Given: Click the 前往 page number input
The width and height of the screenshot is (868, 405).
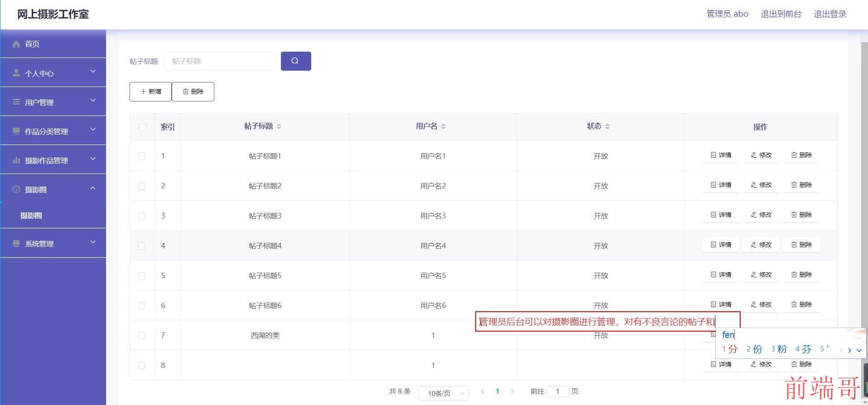Looking at the screenshot, I should (x=558, y=391).
